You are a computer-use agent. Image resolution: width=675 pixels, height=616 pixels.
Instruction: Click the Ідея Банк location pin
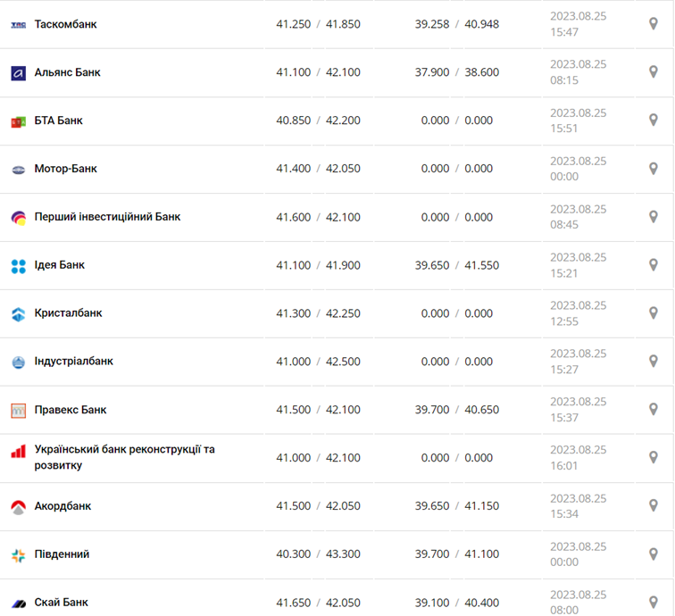(653, 265)
